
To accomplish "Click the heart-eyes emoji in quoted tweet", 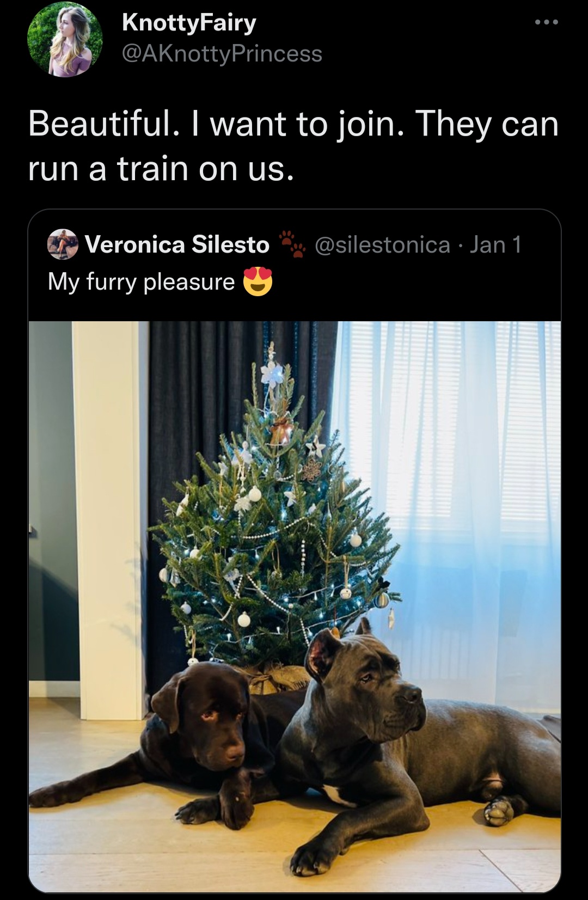I will tap(257, 281).
